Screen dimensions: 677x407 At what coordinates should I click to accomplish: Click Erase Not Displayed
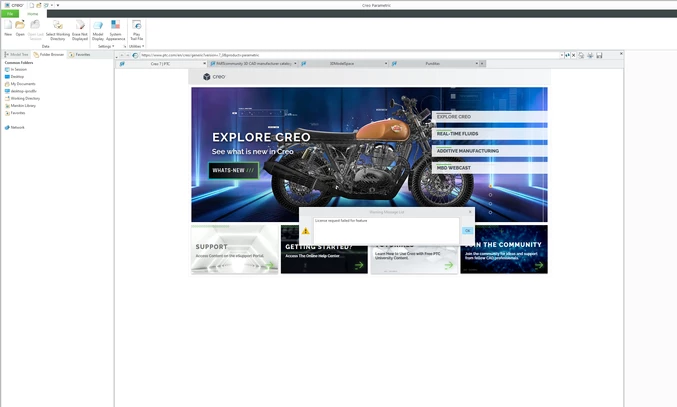pyautogui.click(x=80, y=30)
